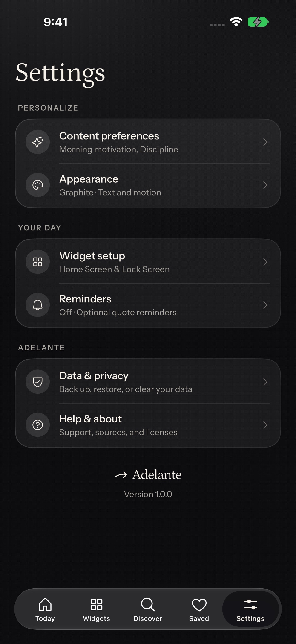Expand the Appearance row chevron
The width and height of the screenshot is (296, 644).
click(265, 185)
